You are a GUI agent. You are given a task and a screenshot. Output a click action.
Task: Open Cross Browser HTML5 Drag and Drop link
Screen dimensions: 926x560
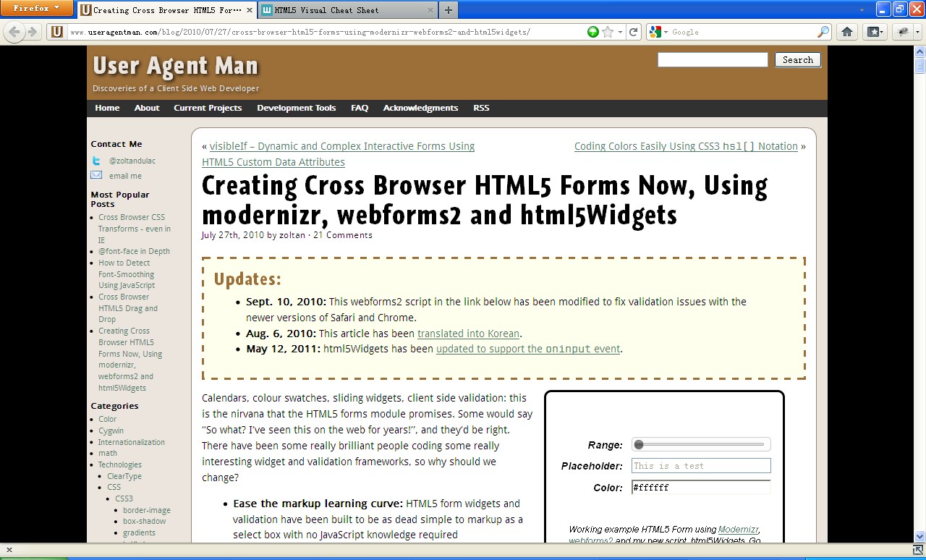pyautogui.click(x=128, y=308)
